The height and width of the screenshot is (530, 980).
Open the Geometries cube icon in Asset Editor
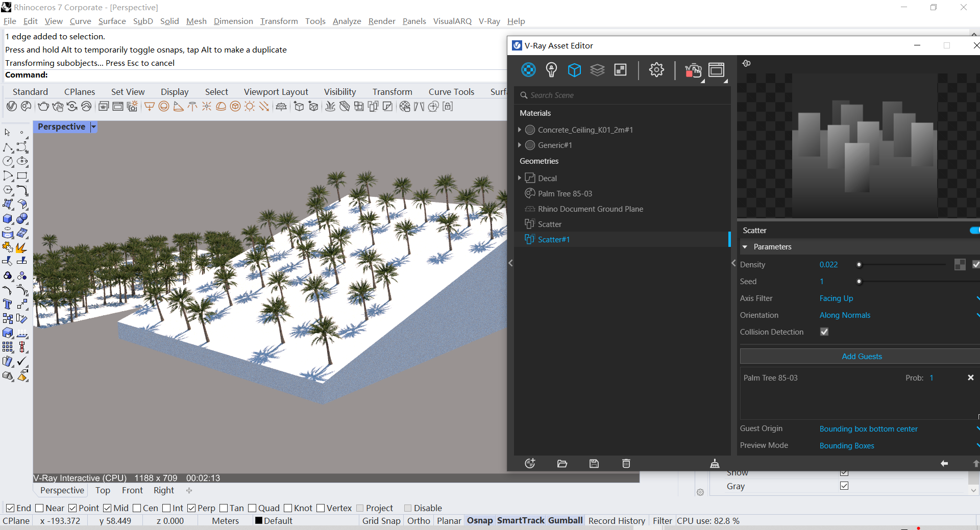[x=574, y=69]
